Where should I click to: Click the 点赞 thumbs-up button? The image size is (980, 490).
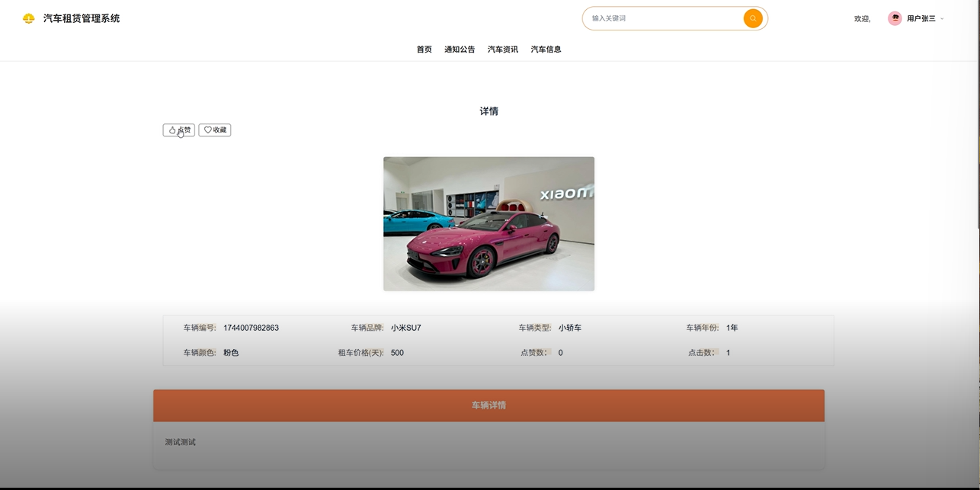(179, 130)
